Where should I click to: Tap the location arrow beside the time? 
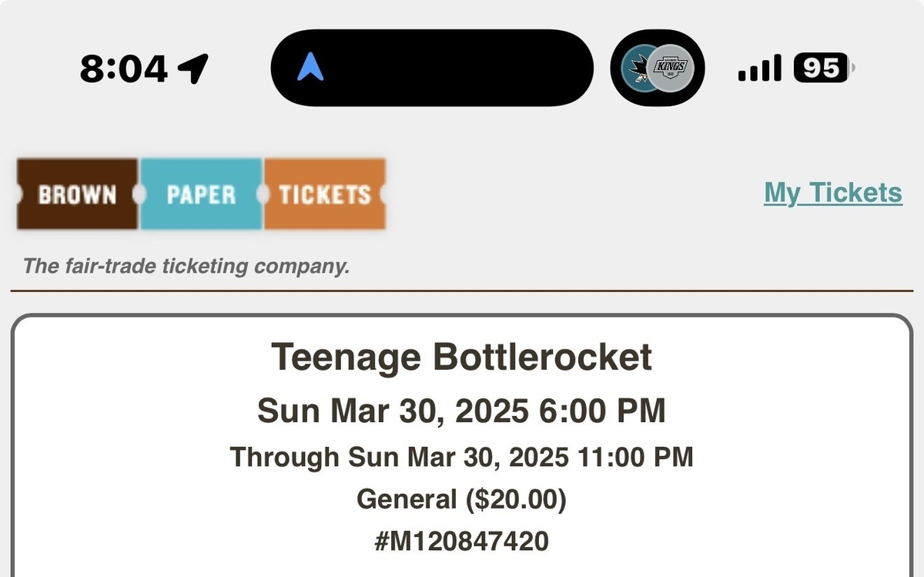coord(192,69)
